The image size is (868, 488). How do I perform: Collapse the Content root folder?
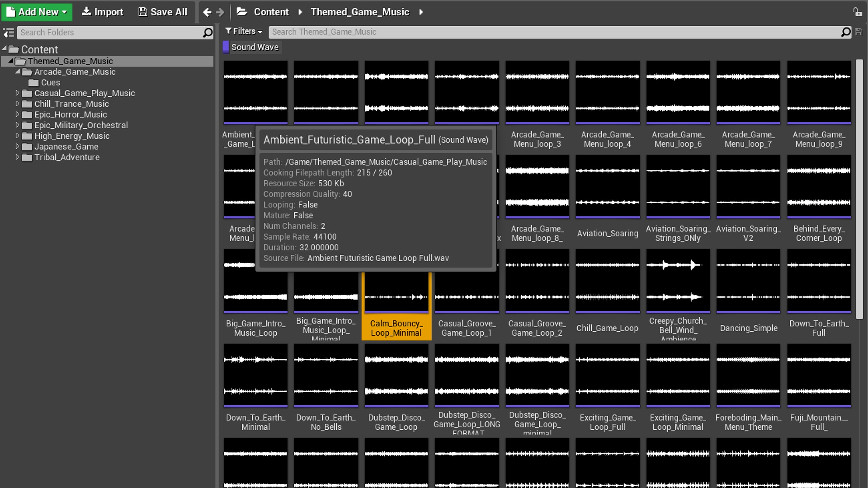[x=4, y=48]
